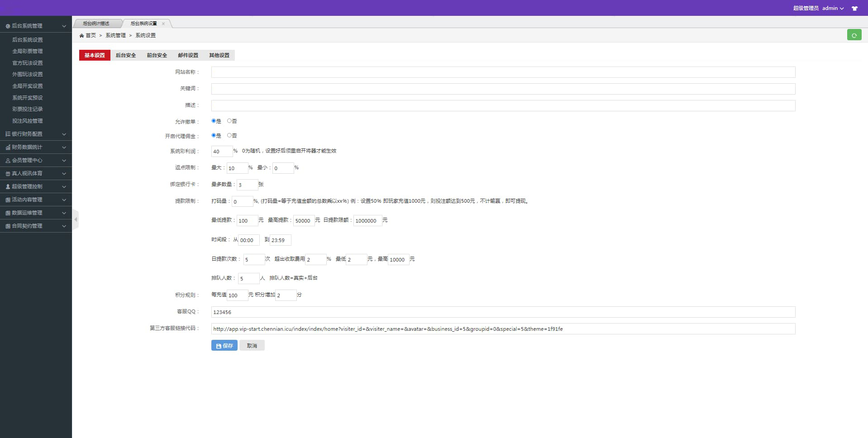Open the 邮件设置 tab
The width and height of the screenshot is (868, 438).
(188, 55)
